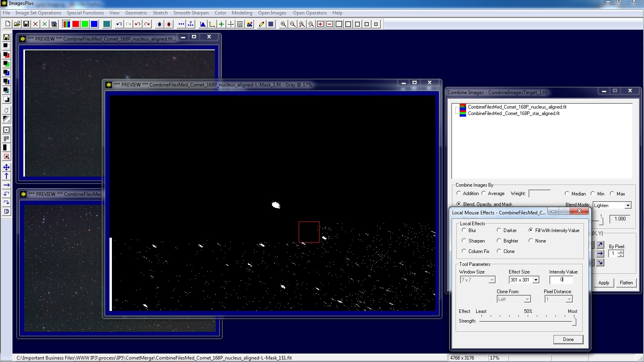
Task: Click the blue grid toolbar icon
Action: (271, 24)
